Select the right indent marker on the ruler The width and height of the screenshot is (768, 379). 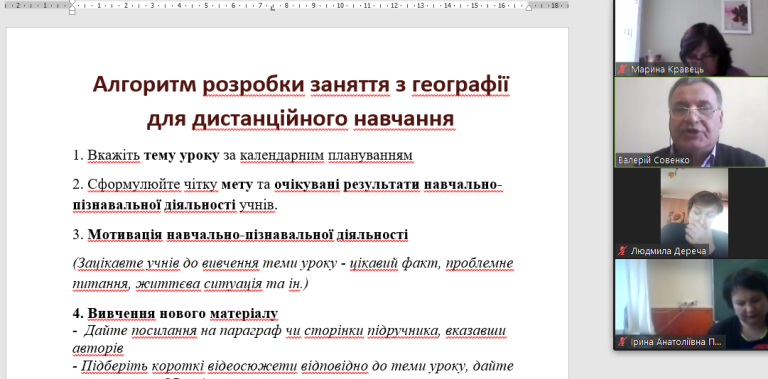pyautogui.click(x=528, y=7)
